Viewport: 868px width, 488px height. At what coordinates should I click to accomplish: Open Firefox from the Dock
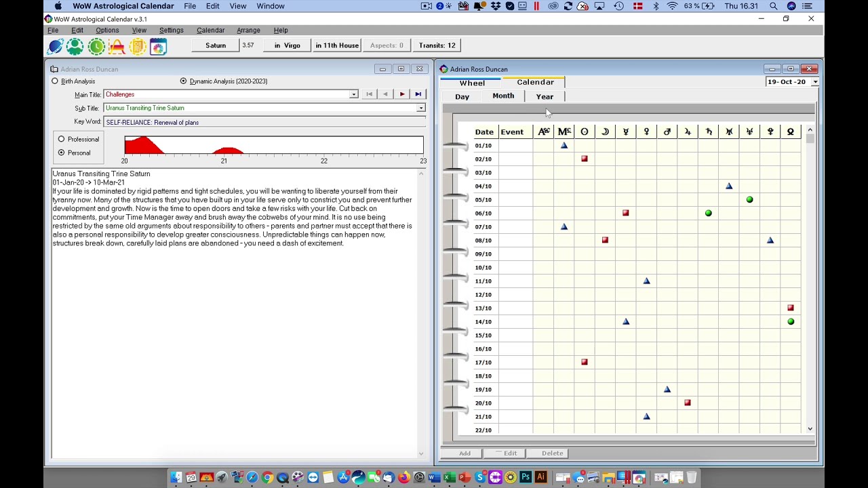404,478
